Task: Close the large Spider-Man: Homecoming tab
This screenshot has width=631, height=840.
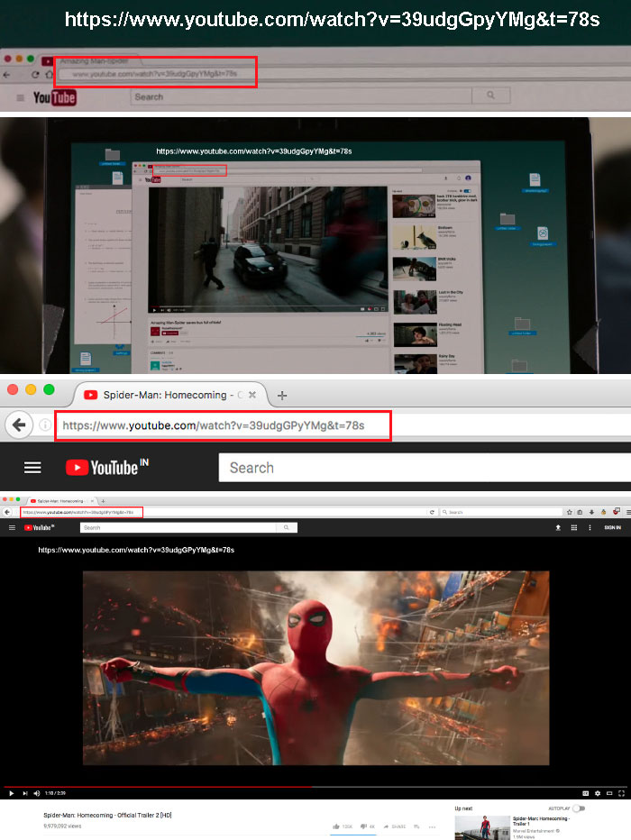Action: pos(252,395)
